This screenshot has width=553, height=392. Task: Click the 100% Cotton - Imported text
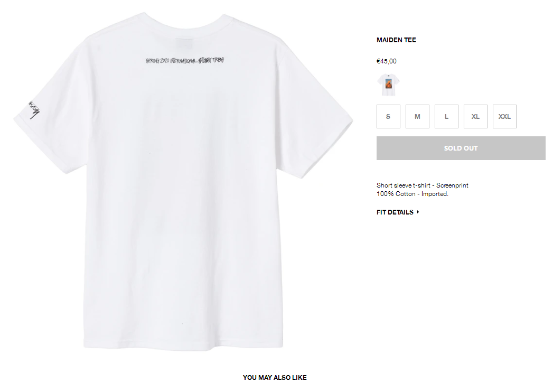pos(413,194)
